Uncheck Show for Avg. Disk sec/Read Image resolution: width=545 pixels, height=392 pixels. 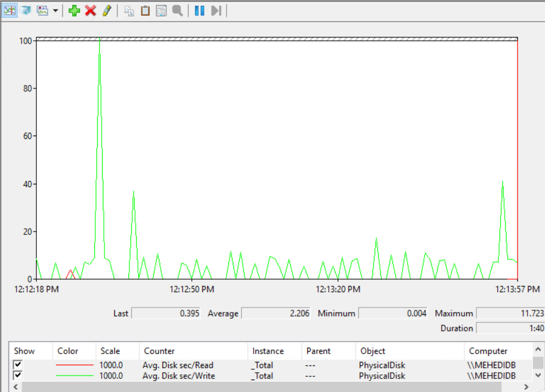tap(18, 365)
